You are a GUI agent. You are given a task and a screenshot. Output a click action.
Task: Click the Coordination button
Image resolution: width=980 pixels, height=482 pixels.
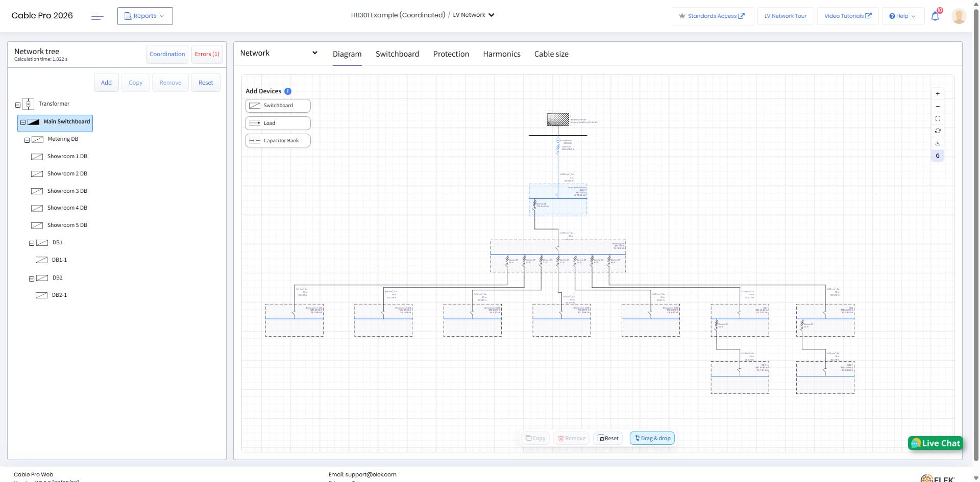click(x=167, y=54)
